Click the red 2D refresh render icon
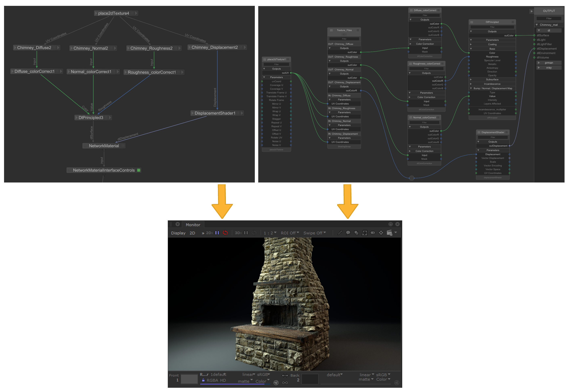This screenshot has height=392, width=570. [x=225, y=233]
